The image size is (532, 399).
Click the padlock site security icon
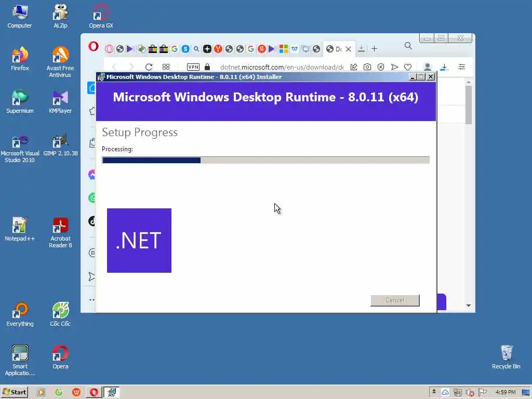pyautogui.click(x=207, y=67)
